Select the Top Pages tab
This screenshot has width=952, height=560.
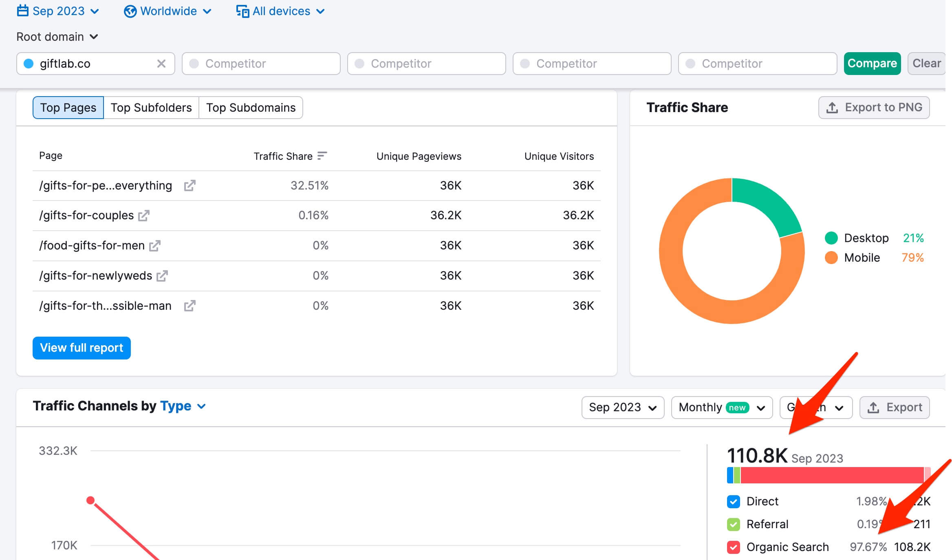(68, 108)
